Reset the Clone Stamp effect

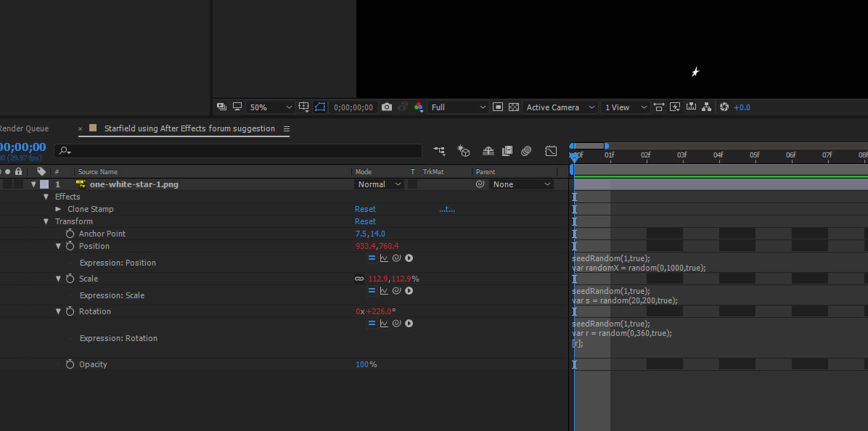(x=365, y=209)
